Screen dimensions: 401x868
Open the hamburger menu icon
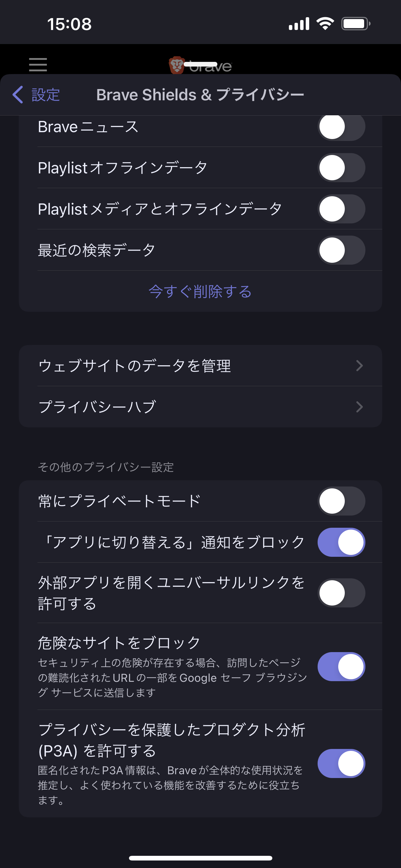[x=38, y=64]
